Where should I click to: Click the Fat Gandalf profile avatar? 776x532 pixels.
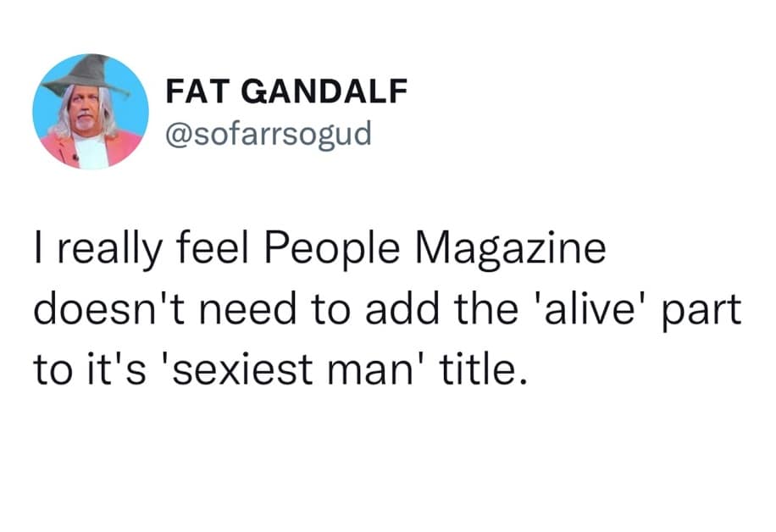pos(91,111)
